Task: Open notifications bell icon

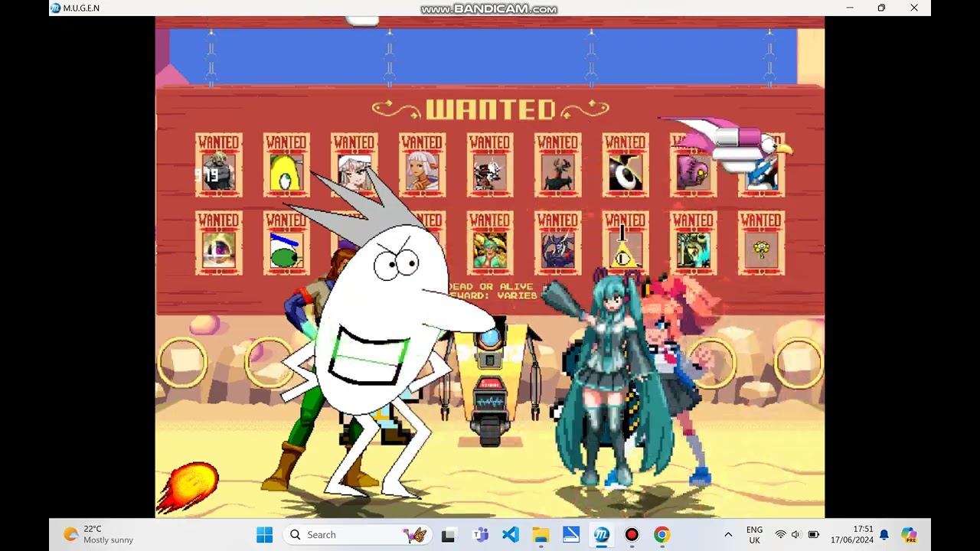Action: coord(884,535)
